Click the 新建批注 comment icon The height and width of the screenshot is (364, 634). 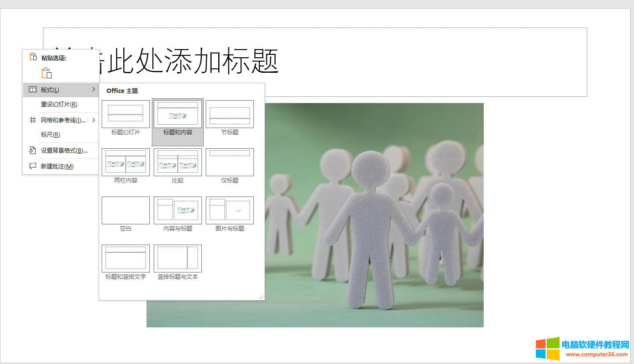coord(32,166)
